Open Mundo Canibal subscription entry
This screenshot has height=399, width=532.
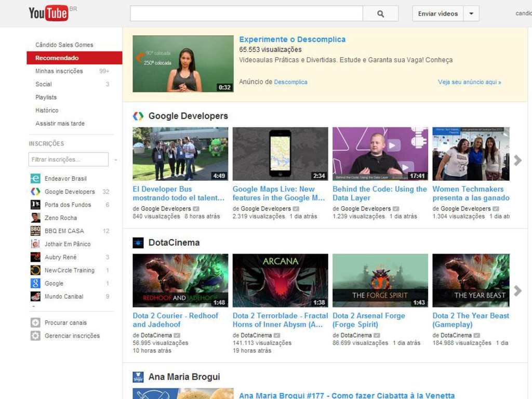tap(70, 296)
